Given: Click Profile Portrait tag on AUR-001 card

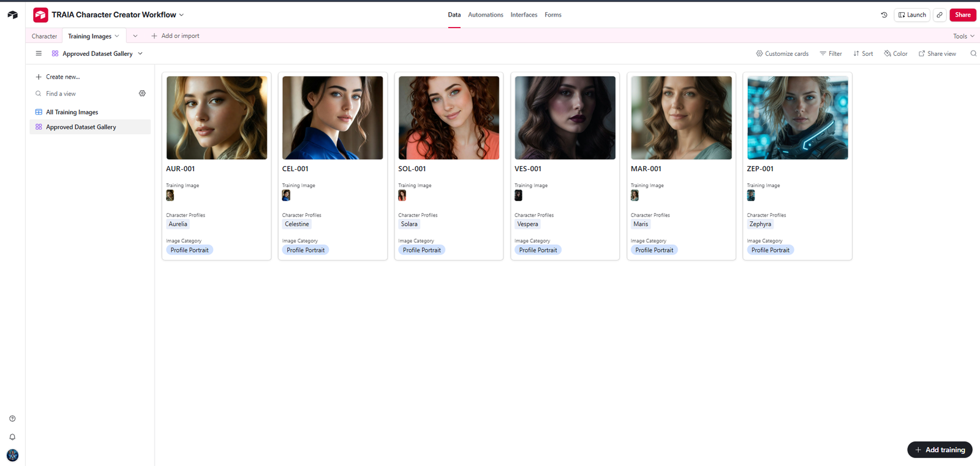Looking at the screenshot, I should coord(189,250).
